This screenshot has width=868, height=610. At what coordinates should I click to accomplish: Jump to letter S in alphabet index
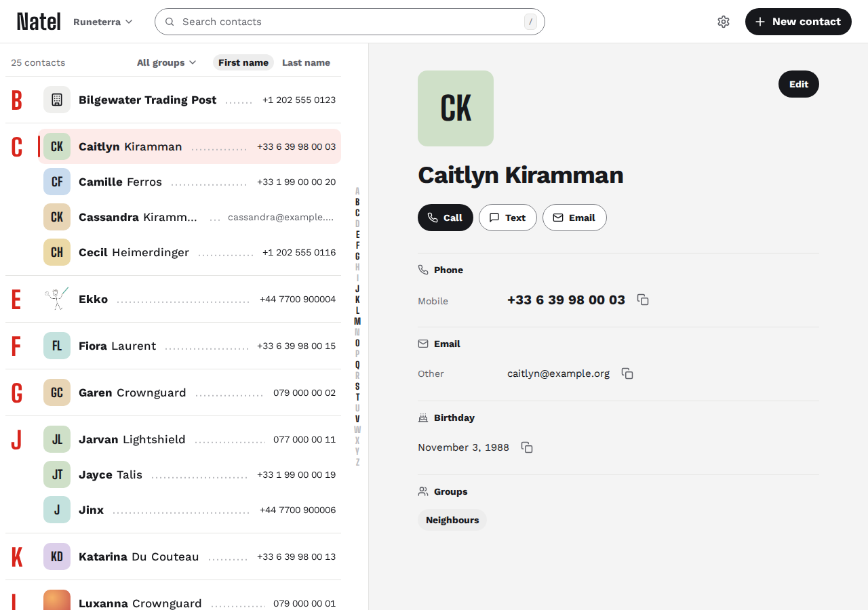357,386
